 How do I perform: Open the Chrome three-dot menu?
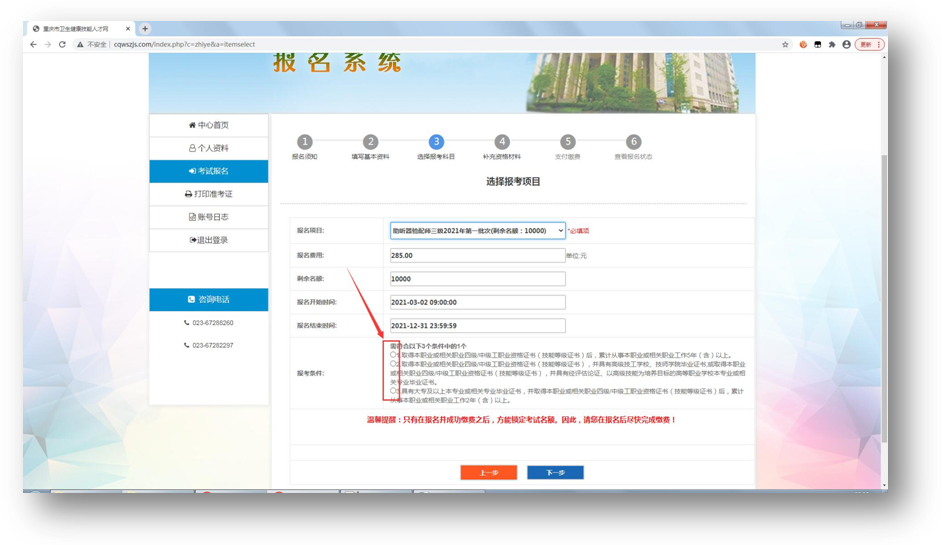point(879,45)
